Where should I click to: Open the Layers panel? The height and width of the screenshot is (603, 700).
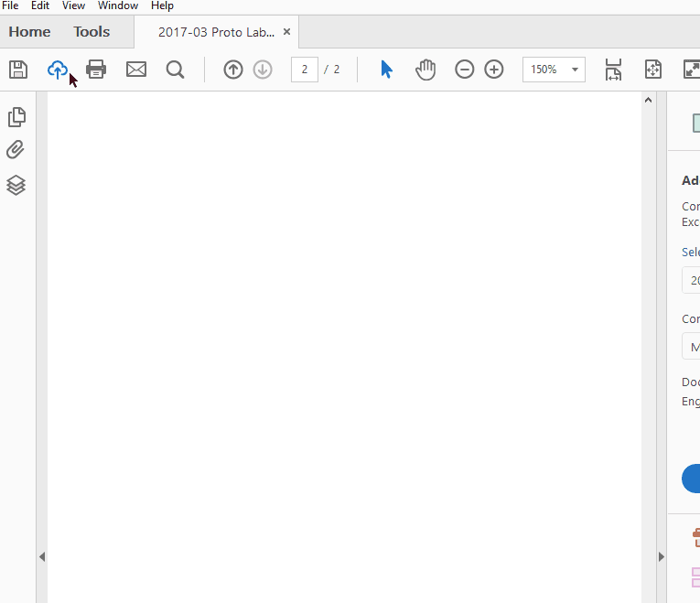[16, 185]
